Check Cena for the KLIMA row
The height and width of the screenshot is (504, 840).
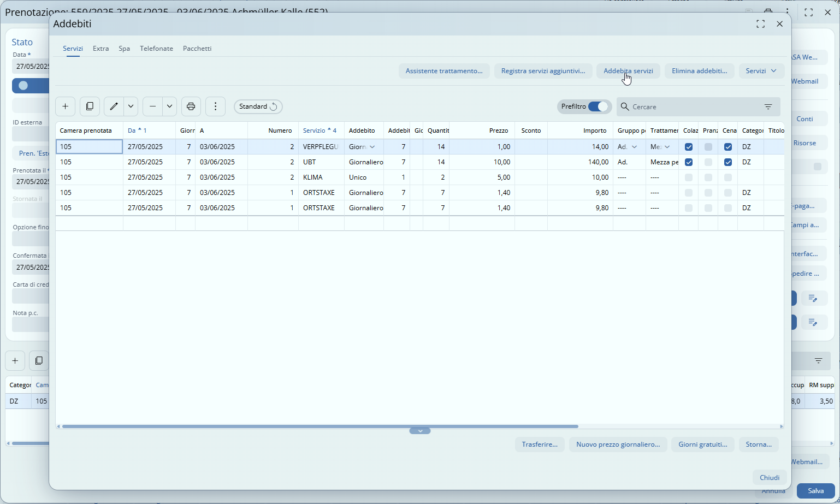[x=728, y=177]
